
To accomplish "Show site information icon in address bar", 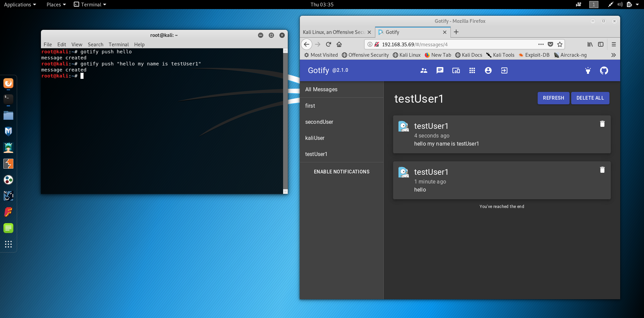I will pyautogui.click(x=370, y=44).
